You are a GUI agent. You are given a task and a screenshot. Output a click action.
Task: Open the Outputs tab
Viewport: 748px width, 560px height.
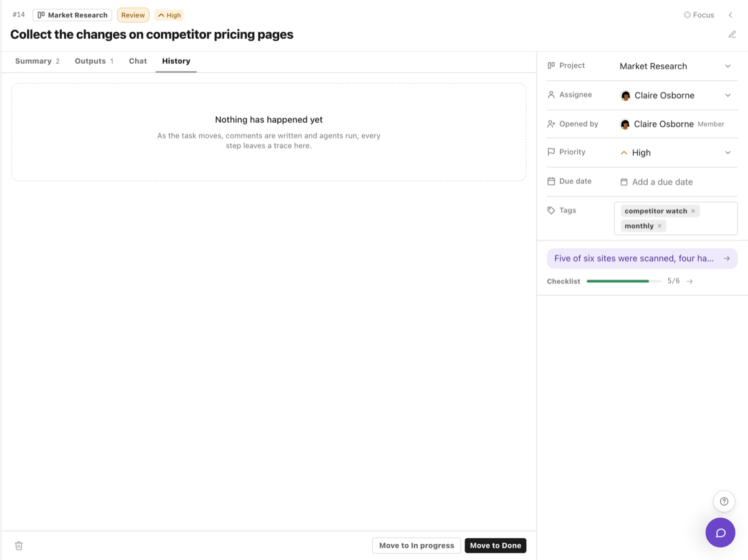[x=94, y=61]
